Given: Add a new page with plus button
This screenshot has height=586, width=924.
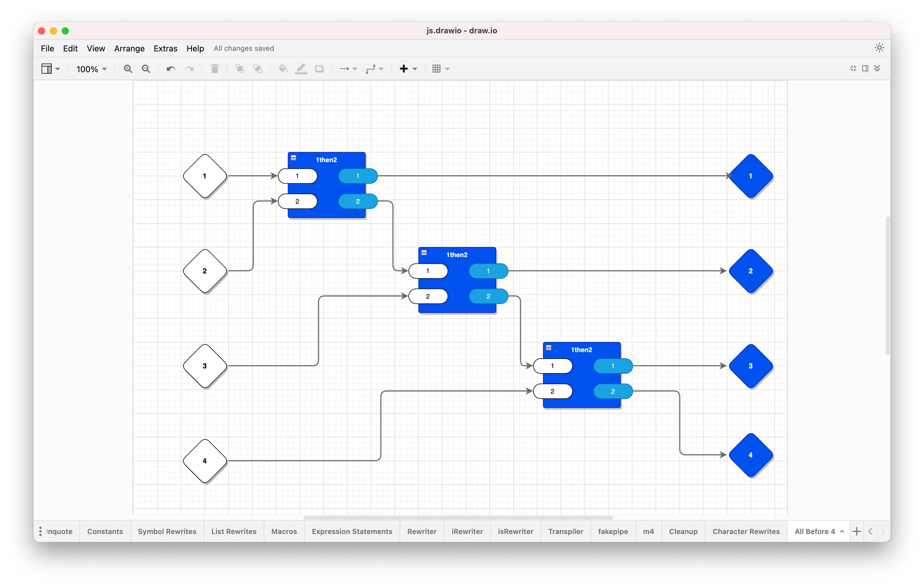Looking at the screenshot, I should [x=857, y=531].
